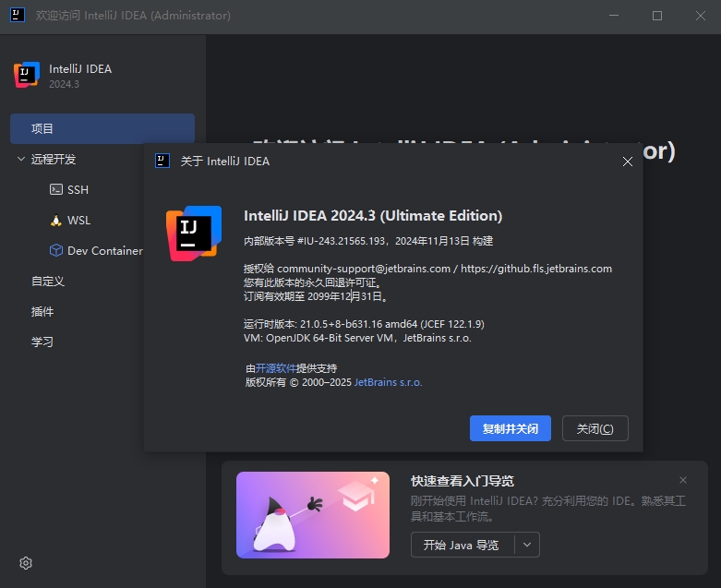This screenshot has width=721, height=588.
Task: Click the Dev Container cube icon
Action: point(56,250)
